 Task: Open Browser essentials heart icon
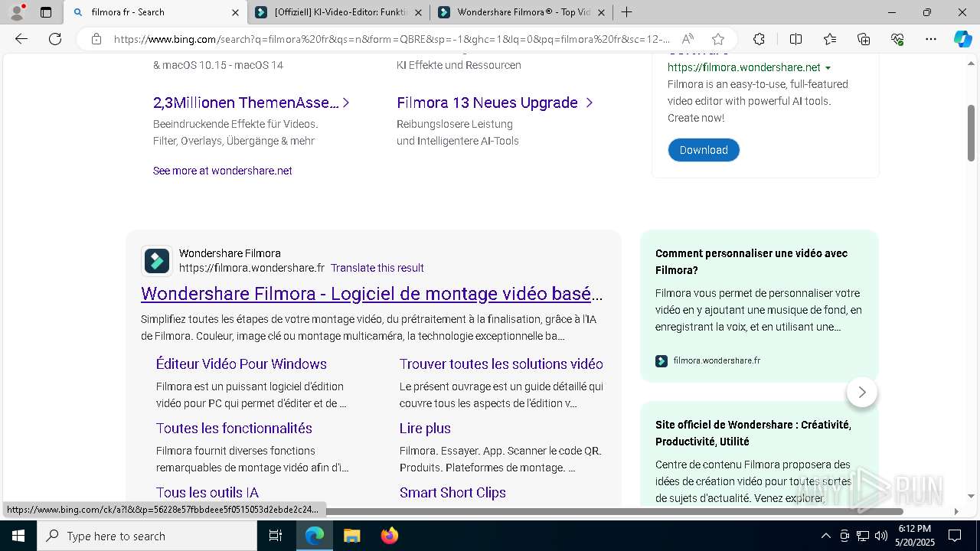pos(897,39)
